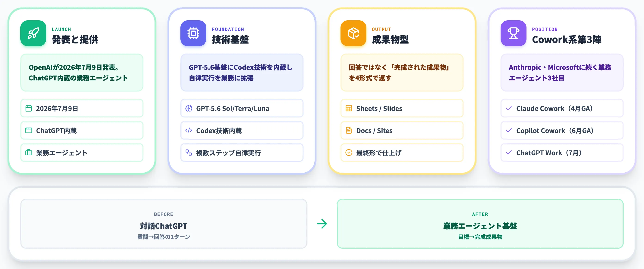Select the 複数ステップ自律実行 item text

229,153
